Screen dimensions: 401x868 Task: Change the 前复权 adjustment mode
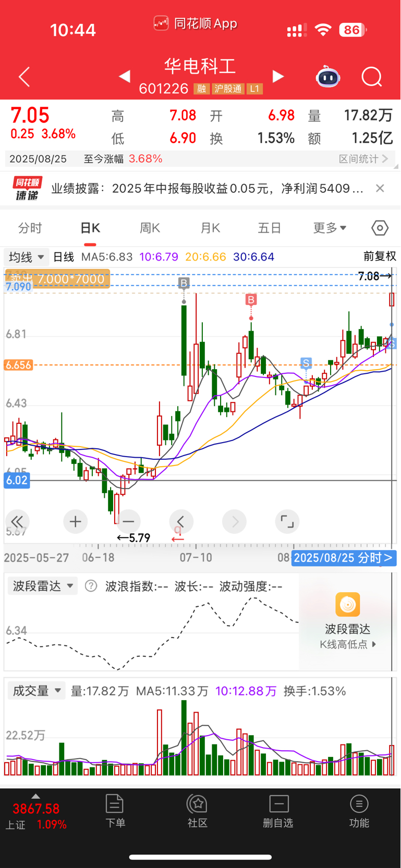380,256
